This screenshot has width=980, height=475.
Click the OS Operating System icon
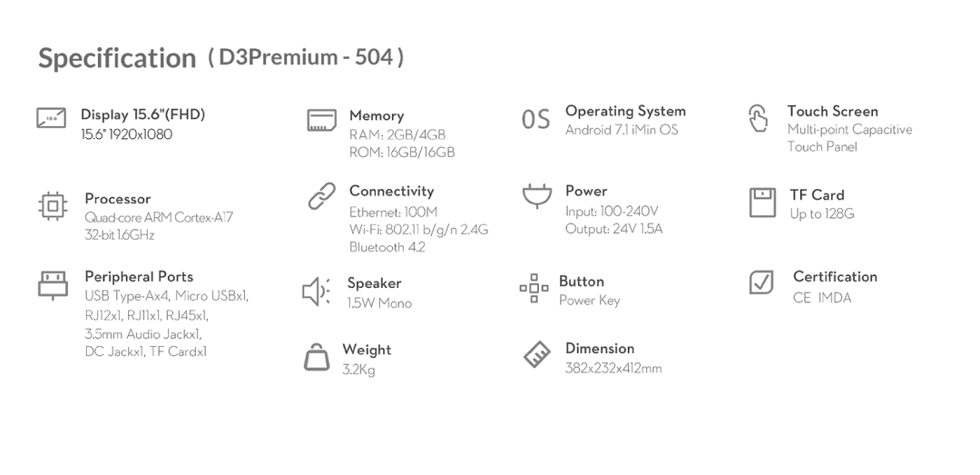click(x=535, y=120)
